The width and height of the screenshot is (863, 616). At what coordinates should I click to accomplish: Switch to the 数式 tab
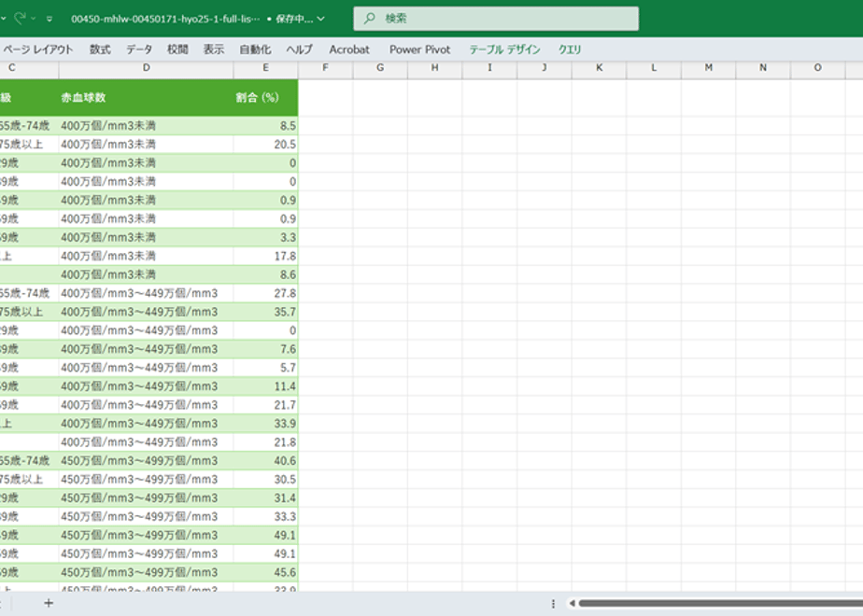pos(100,49)
